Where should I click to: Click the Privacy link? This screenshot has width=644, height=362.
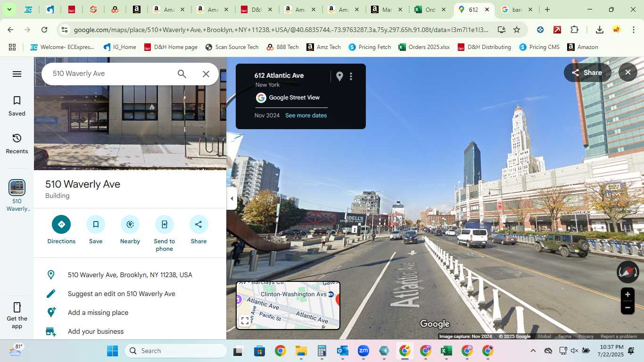click(x=586, y=337)
